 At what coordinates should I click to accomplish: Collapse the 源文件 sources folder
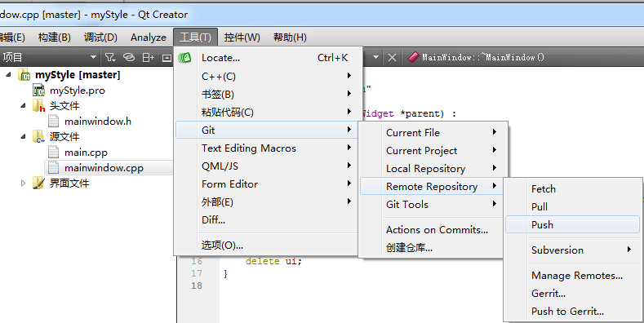pyautogui.click(x=24, y=137)
